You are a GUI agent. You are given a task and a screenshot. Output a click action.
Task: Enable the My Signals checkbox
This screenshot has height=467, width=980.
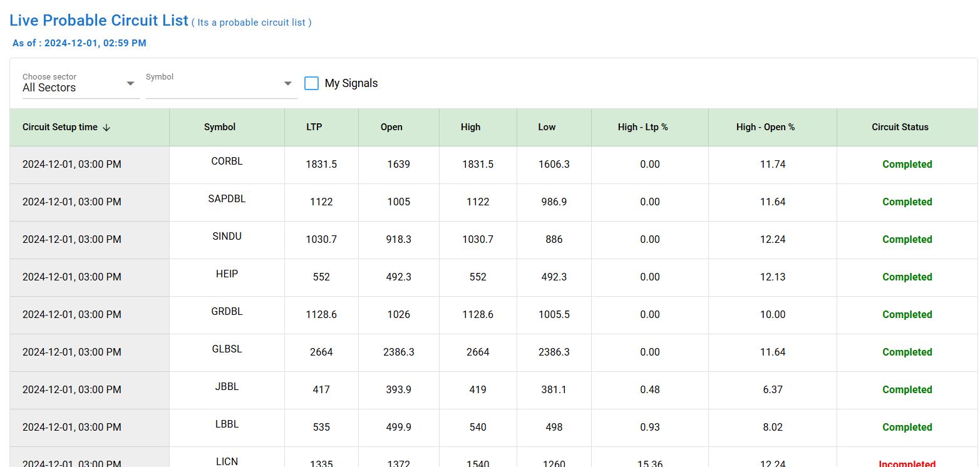point(311,83)
